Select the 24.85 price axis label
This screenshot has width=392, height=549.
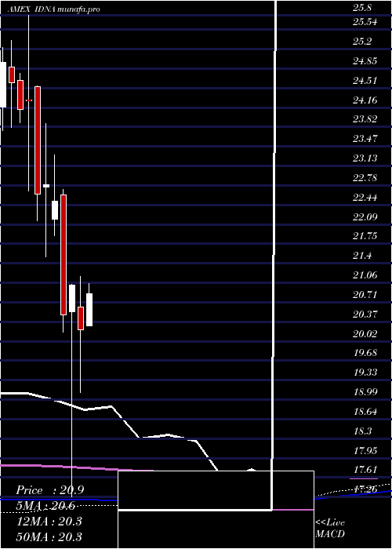pyautogui.click(x=365, y=61)
